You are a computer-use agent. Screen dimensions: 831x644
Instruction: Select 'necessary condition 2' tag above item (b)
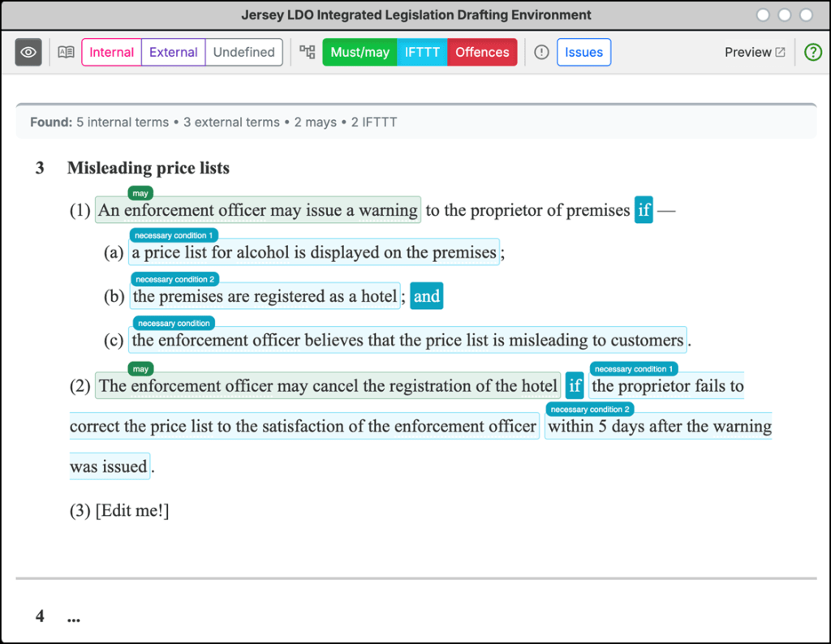tap(174, 279)
